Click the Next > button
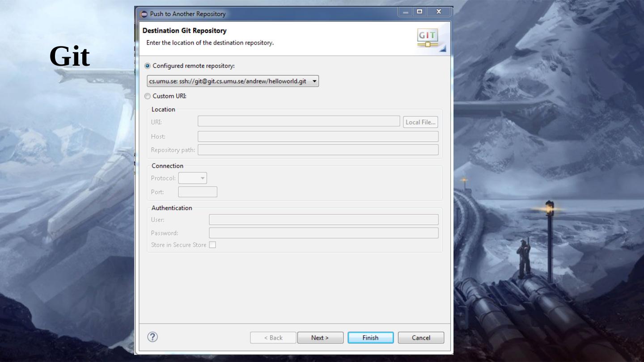 point(320,338)
